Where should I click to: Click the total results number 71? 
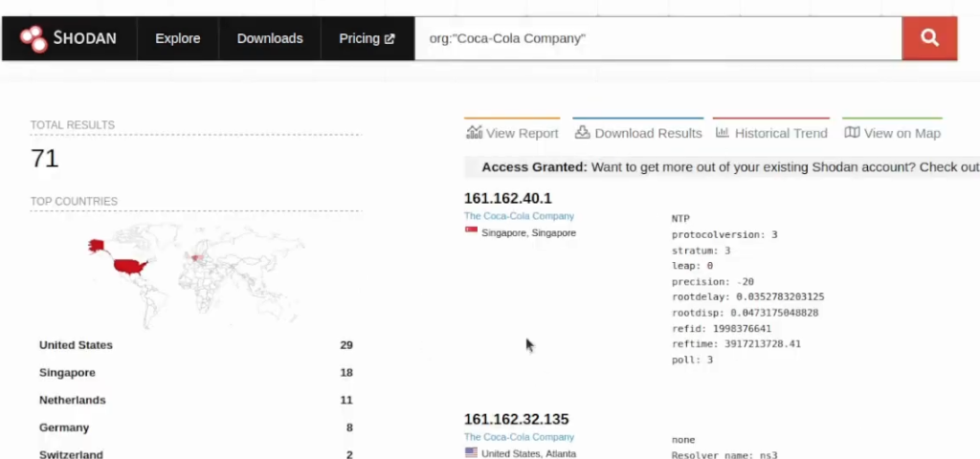(44, 159)
